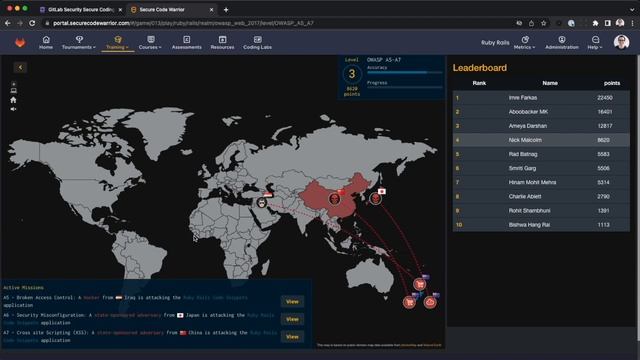This screenshot has height=360, width=640.
Task: Click the browser address bar URL
Action: tap(183, 23)
